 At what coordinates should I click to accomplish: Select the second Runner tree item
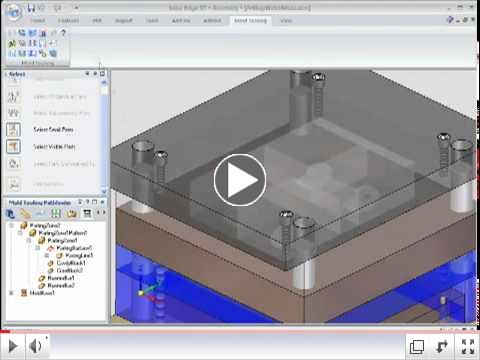click(x=61, y=286)
